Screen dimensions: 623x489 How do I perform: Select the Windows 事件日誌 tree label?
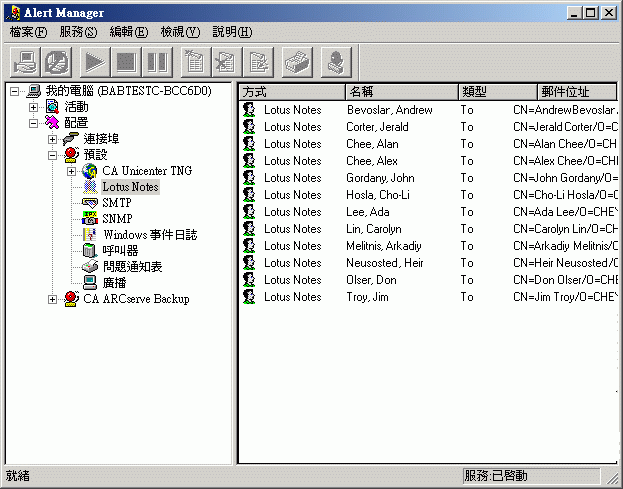coord(150,234)
